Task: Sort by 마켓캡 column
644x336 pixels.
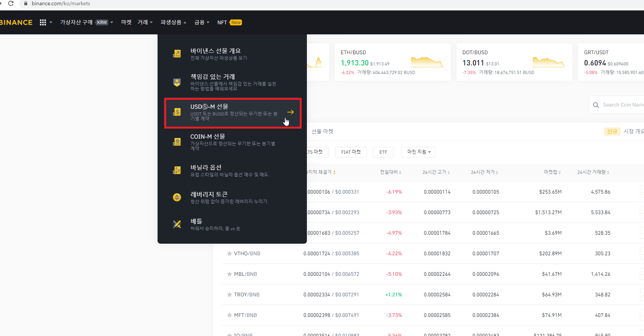Action: pos(552,172)
